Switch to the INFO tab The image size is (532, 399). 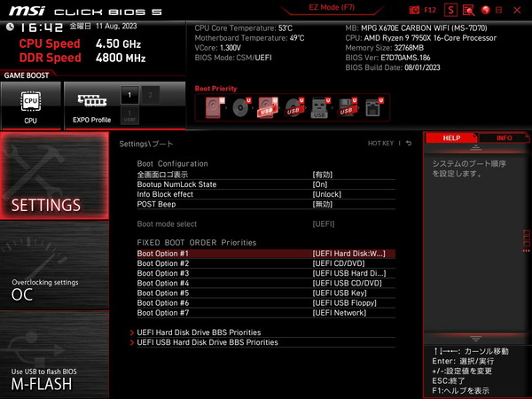(505, 138)
